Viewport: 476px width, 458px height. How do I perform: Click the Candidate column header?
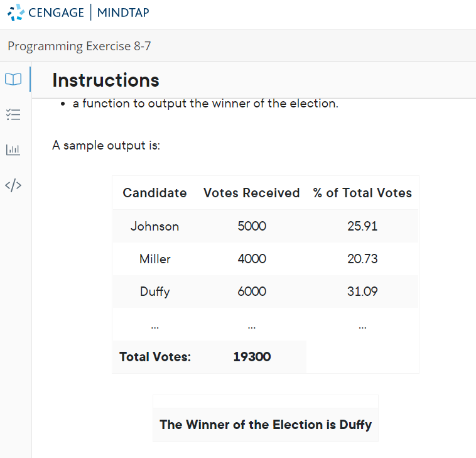155,193
